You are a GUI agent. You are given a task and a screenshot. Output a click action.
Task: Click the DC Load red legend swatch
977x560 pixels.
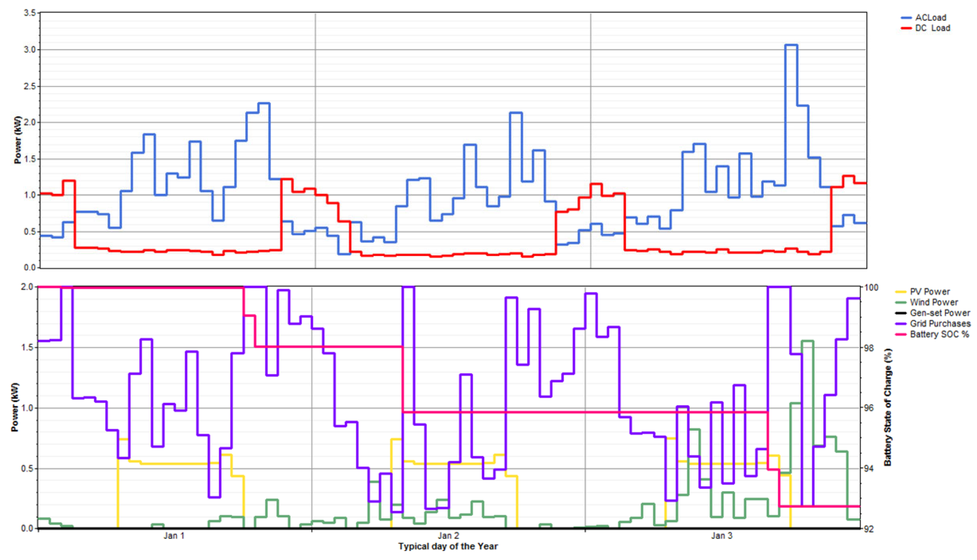[x=906, y=28]
